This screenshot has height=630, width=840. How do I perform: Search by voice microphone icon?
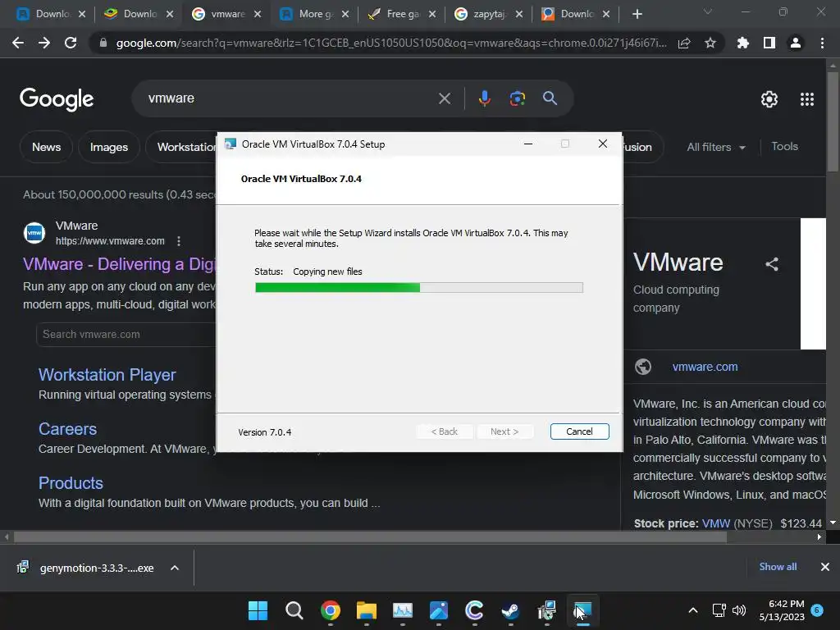[484, 98]
